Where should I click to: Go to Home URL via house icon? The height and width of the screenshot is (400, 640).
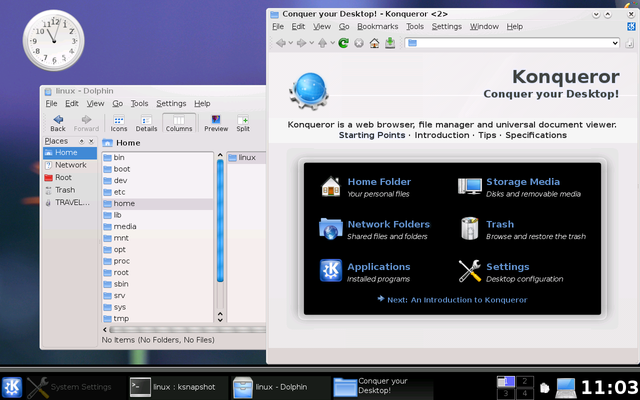[374, 43]
